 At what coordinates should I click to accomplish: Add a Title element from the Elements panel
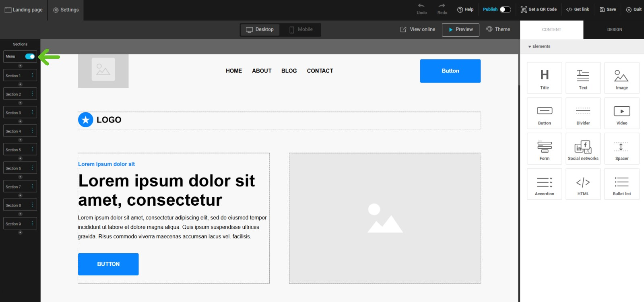544,78
